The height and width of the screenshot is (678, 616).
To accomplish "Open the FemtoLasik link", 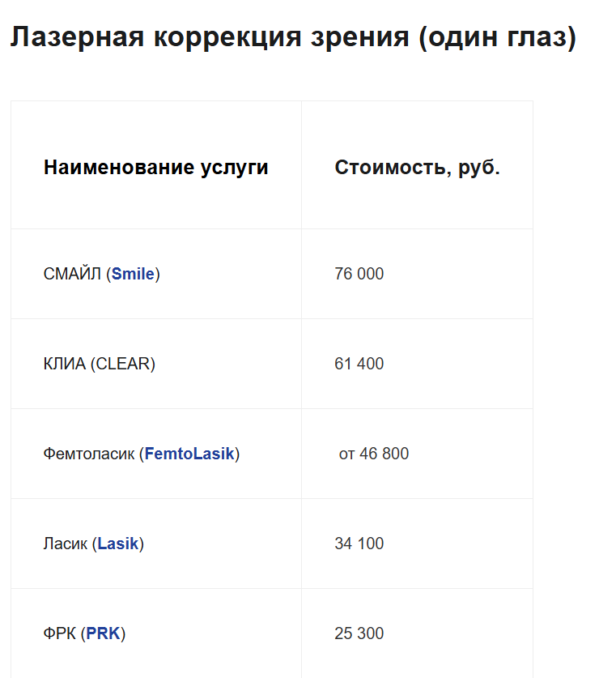I will coord(189,454).
